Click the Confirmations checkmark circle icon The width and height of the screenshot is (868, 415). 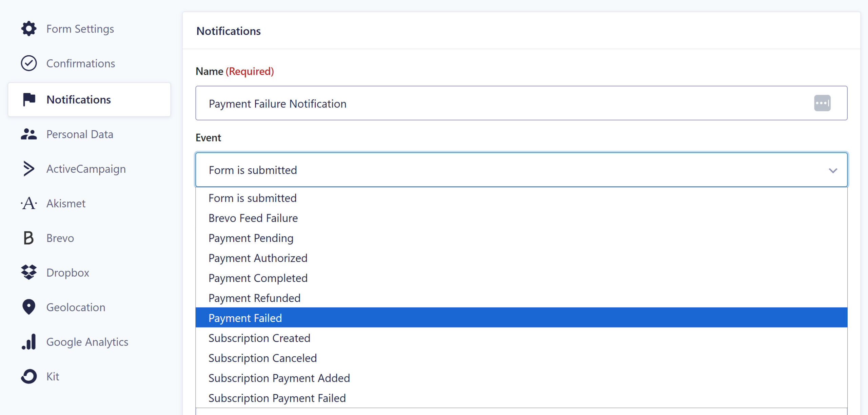(x=29, y=63)
